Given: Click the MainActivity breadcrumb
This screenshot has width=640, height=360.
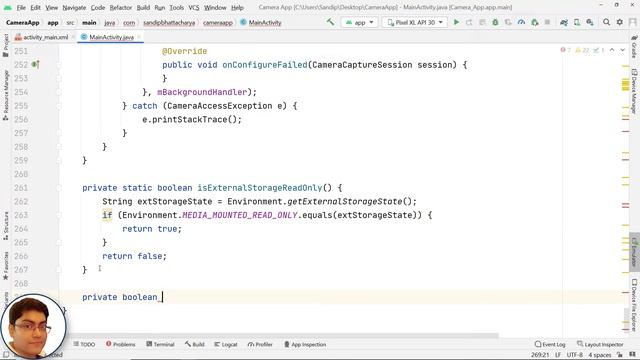Looking at the screenshot, I should [261, 22].
